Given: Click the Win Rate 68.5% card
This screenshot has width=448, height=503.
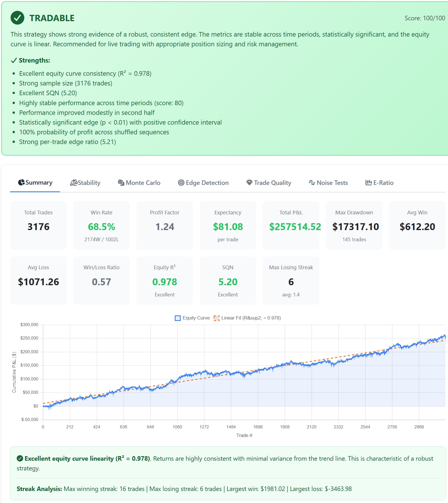Looking at the screenshot, I should point(101,225).
